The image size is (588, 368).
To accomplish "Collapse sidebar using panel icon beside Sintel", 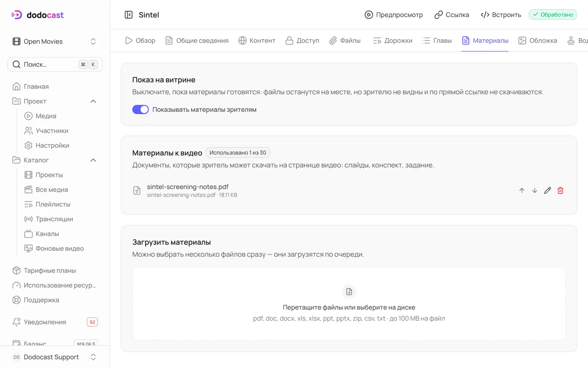I will click(129, 15).
